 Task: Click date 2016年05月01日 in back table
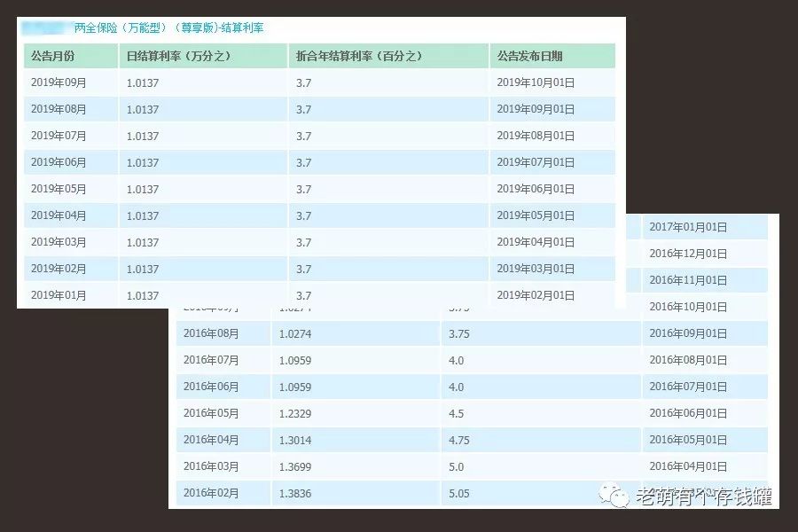(688, 440)
